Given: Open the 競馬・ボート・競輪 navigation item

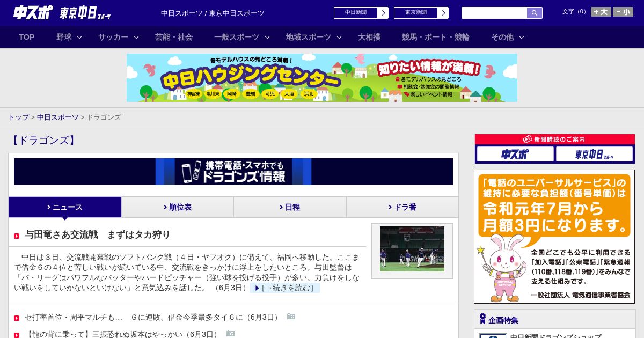Looking at the screenshot, I should pyautogui.click(x=436, y=37).
